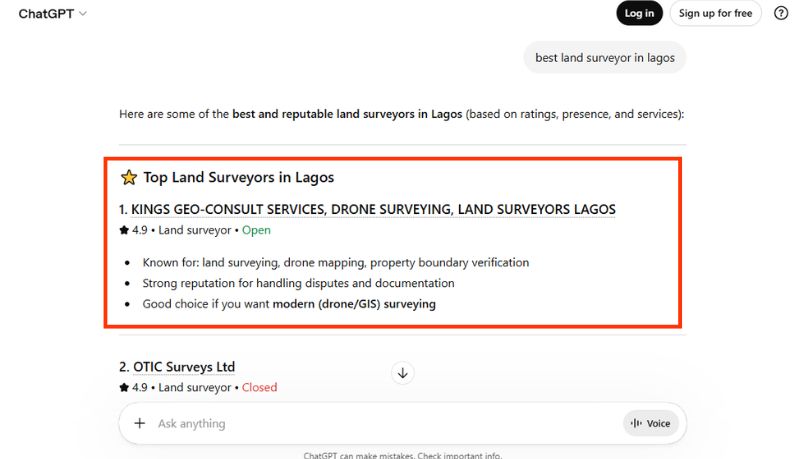This screenshot has height=459, width=799.
Task: Click the star rating icon under OTIC Surveys
Action: [124, 387]
